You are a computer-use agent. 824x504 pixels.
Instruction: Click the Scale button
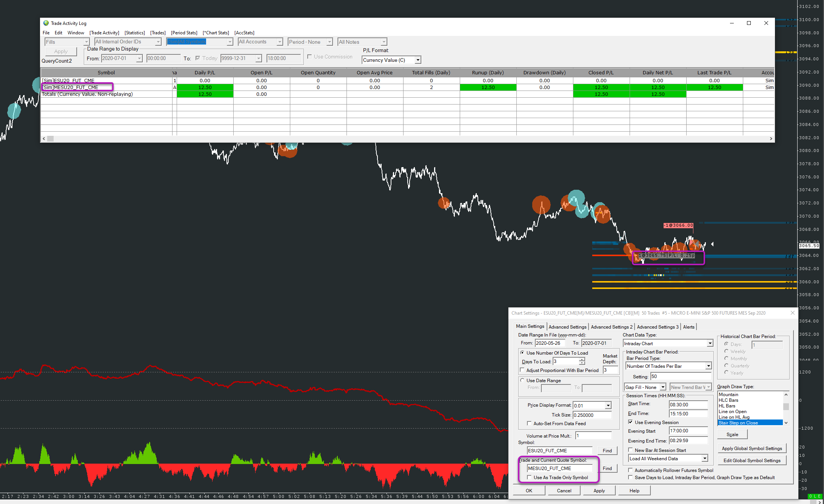coord(732,434)
